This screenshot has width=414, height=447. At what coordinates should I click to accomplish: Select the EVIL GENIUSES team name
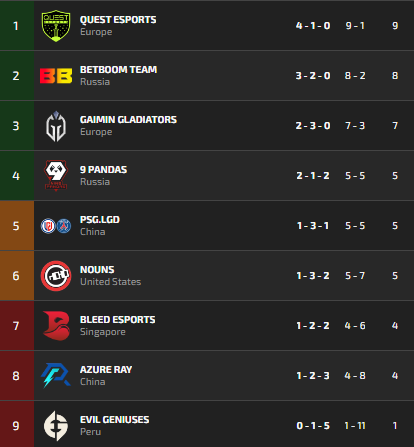pos(114,420)
